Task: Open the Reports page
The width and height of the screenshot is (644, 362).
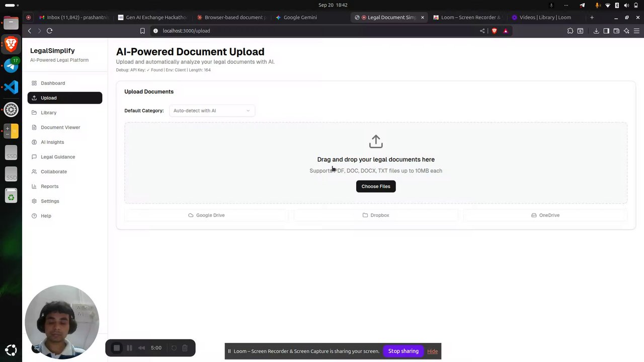Action: 65,187
